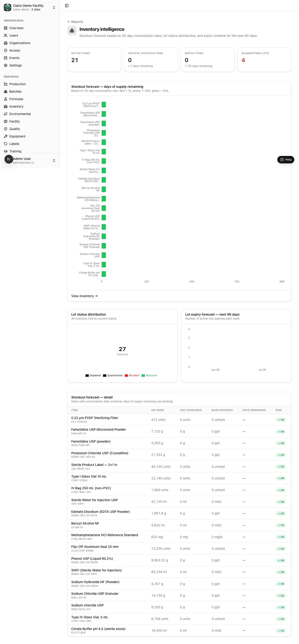299x644 pixels.
Task: Click the Access shield icon
Action: tap(6, 50)
